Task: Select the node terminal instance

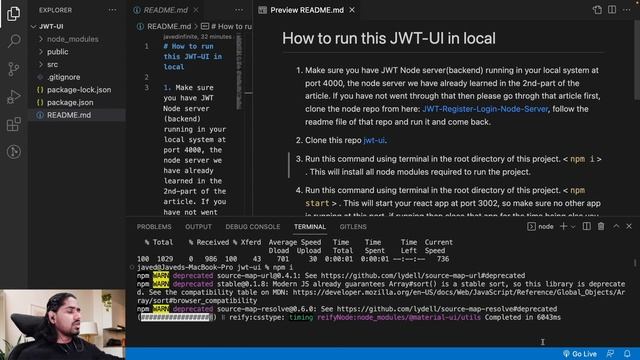Action: point(540,227)
